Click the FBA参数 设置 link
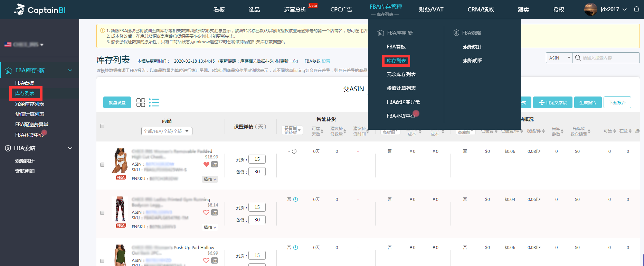This screenshot has height=266, width=644. [x=326, y=61]
